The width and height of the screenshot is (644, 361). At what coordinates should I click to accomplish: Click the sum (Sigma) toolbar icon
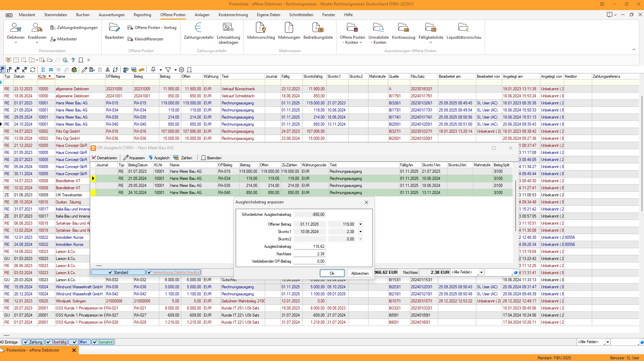tap(43, 70)
